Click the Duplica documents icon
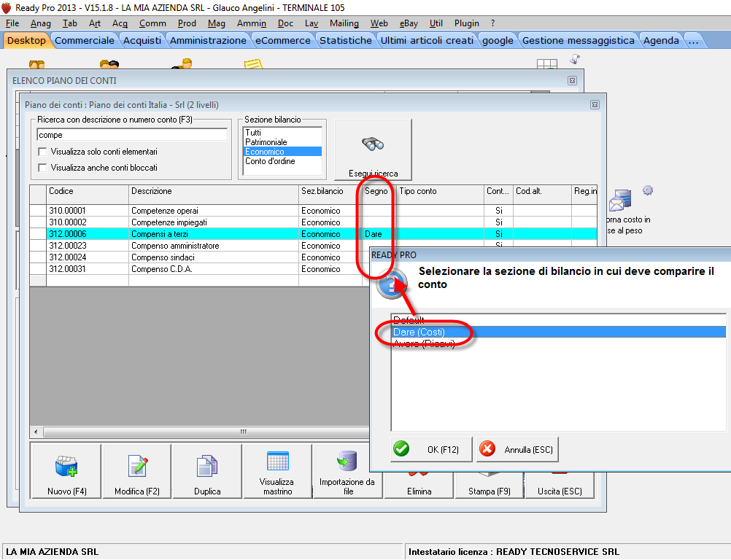Screen dimensions: 731x560 207,465
